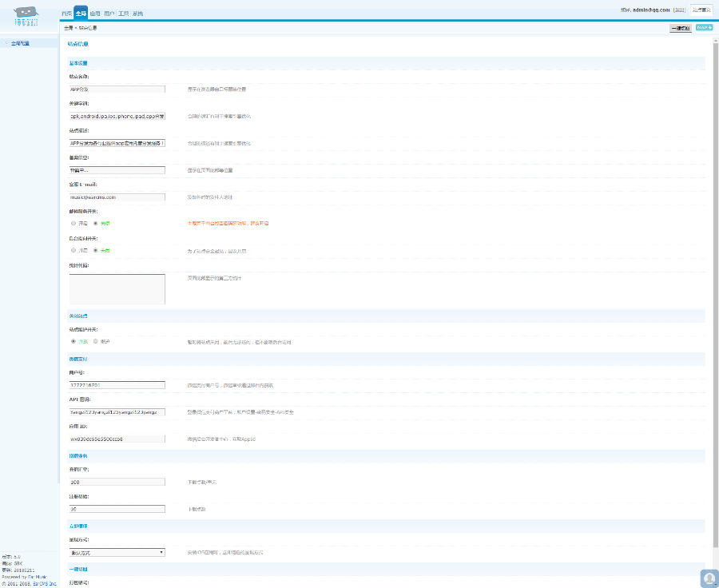Click the vertical scrollbar thumb on the right
The image size is (719, 588).
point(715,296)
